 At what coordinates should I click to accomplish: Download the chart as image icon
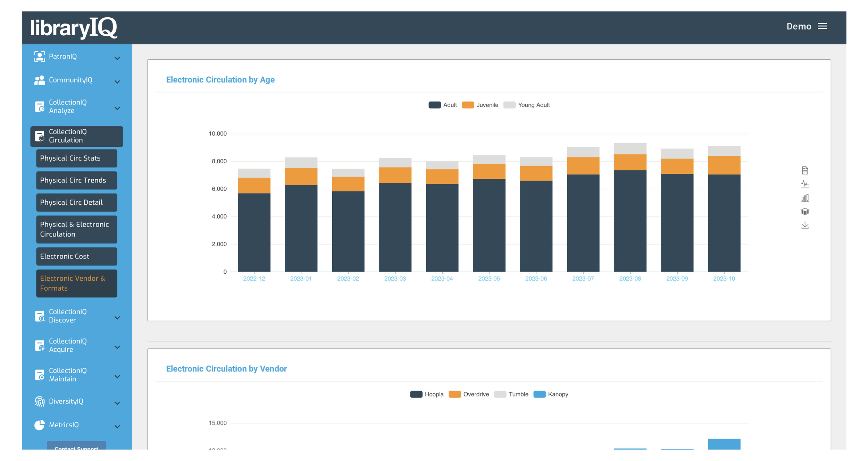pos(805,225)
